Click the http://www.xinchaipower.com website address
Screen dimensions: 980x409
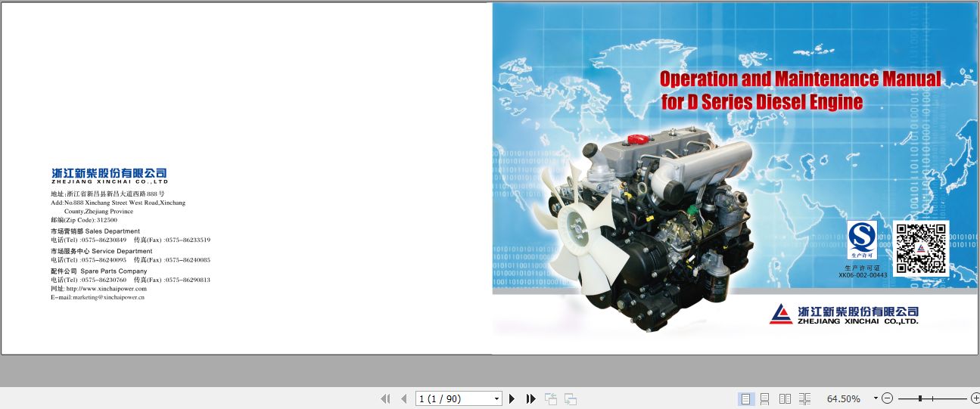[x=107, y=289]
